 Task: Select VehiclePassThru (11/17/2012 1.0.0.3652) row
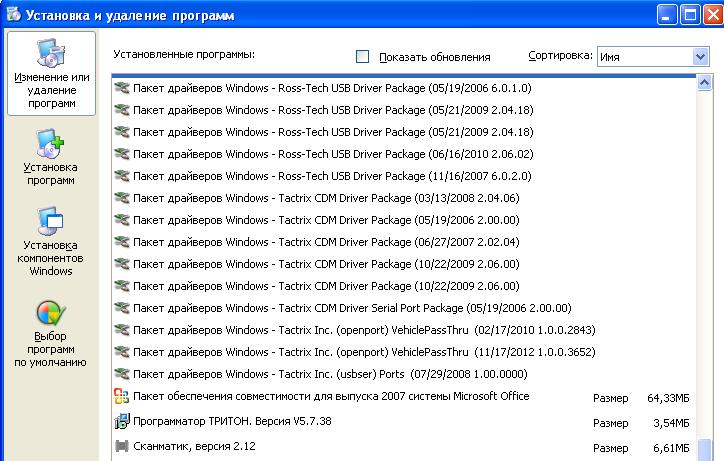(x=404, y=352)
